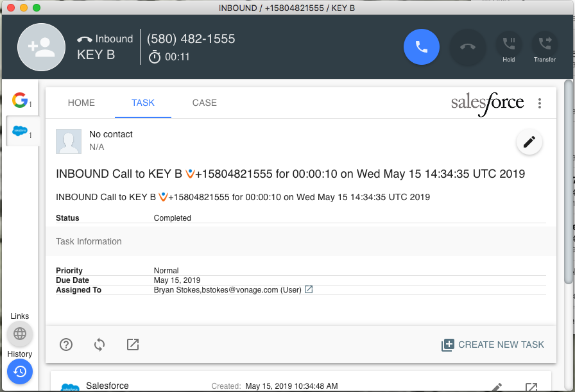Select the TASK tab
The width and height of the screenshot is (575, 392).
[143, 103]
